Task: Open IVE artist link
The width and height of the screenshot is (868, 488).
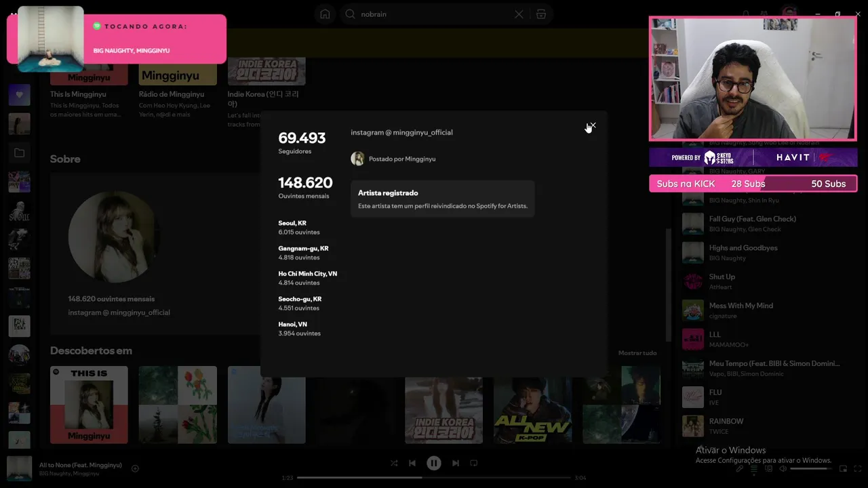Action: (714, 403)
